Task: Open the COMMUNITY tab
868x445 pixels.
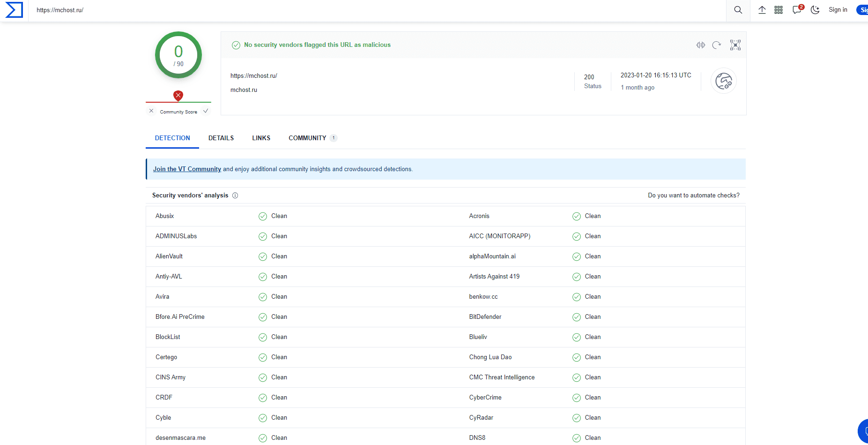Action: tap(307, 138)
